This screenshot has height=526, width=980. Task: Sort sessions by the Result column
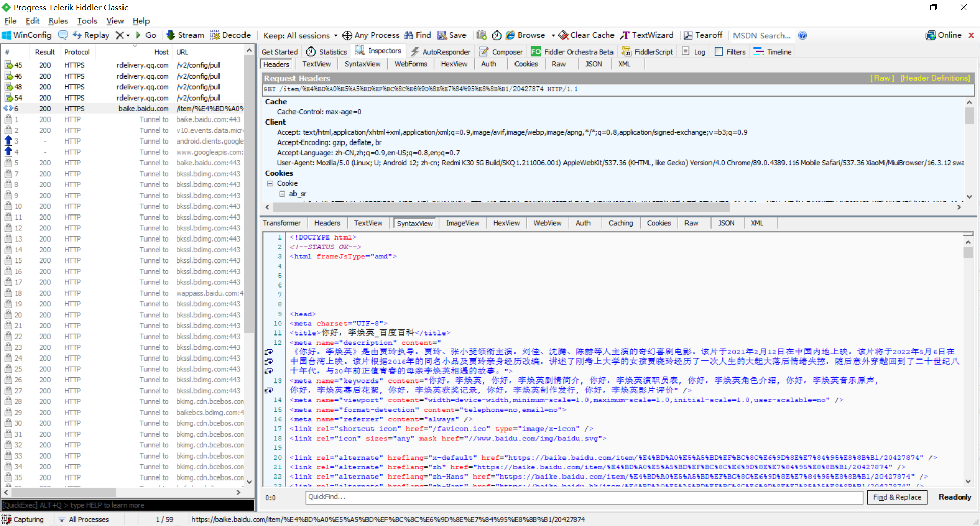click(x=45, y=52)
